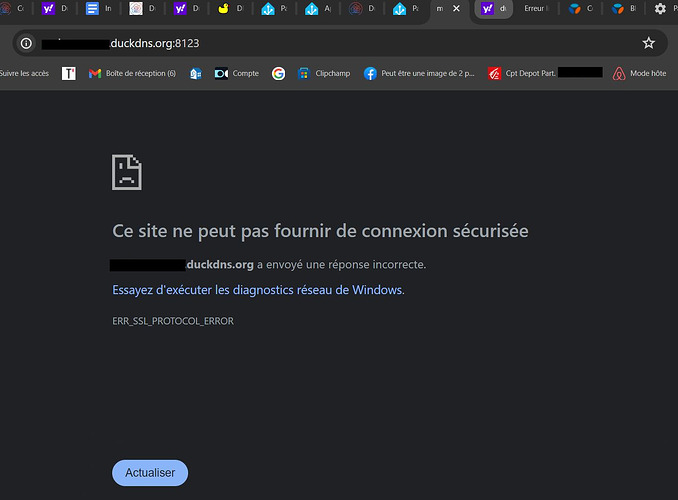
Task: Switch to the cube icon tab labeled B
Action: tap(624, 8)
